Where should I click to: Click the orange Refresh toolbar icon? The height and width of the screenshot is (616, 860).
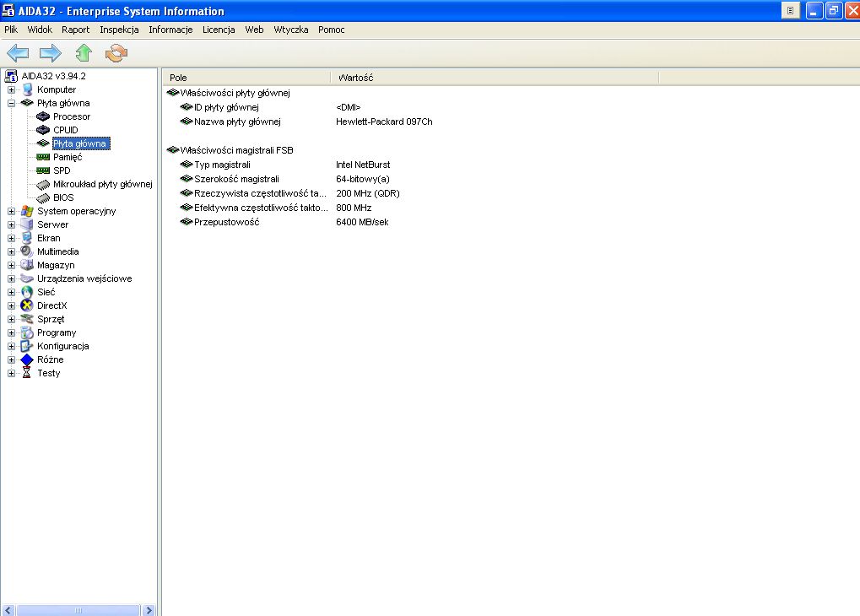pos(116,54)
